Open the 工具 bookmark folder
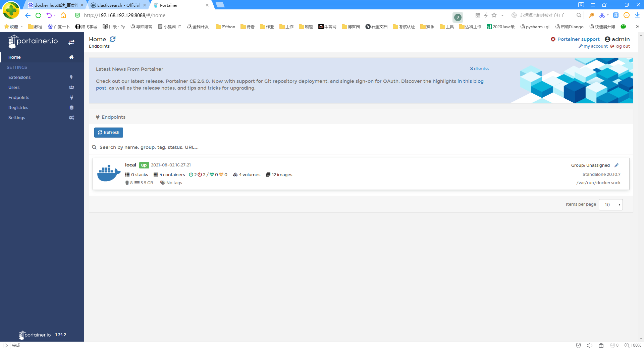 click(x=447, y=27)
